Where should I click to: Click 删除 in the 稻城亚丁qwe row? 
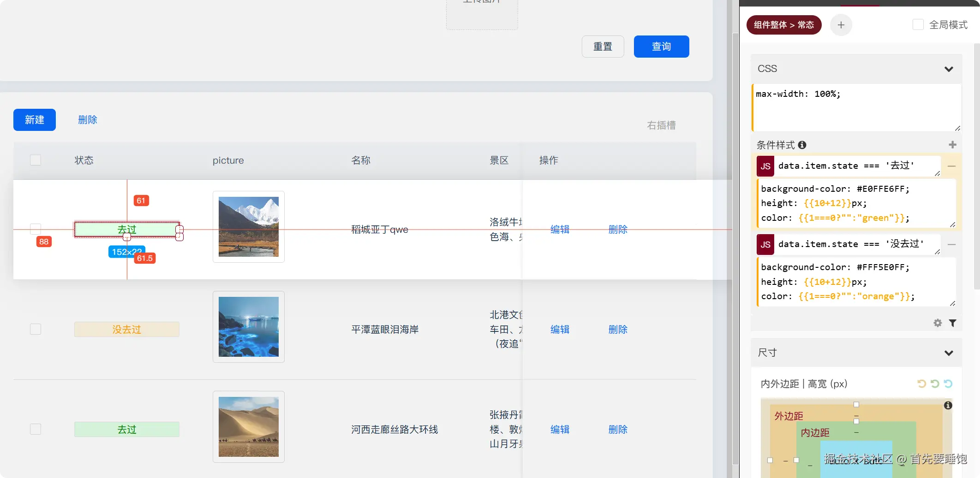618,229
